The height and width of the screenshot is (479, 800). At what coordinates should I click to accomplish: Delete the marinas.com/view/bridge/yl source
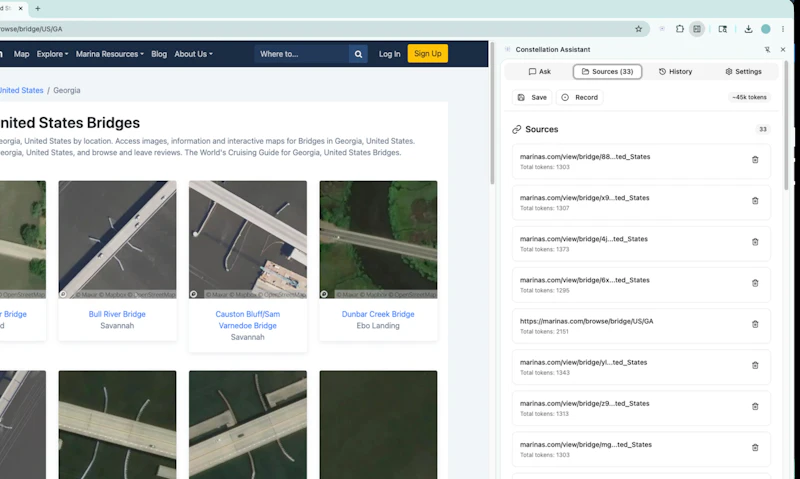[755, 365]
